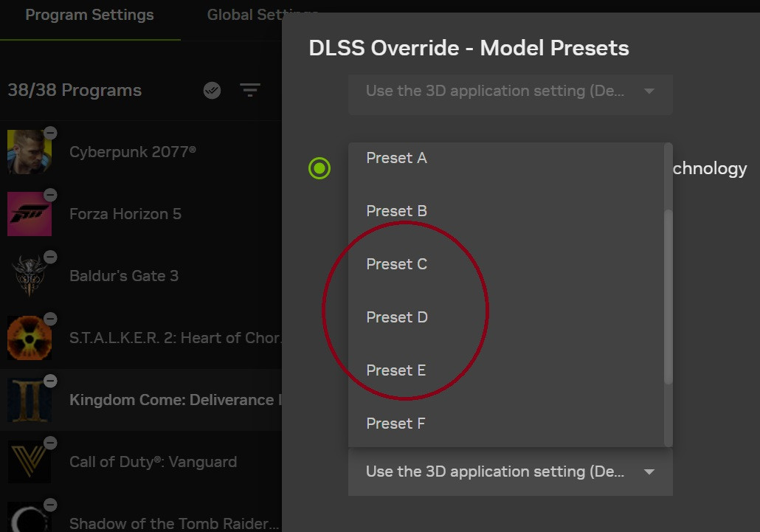This screenshot has width=760, height=532.
Task: Click the Forza Horizon 5 game icon
Action: [x=29, y=214]
